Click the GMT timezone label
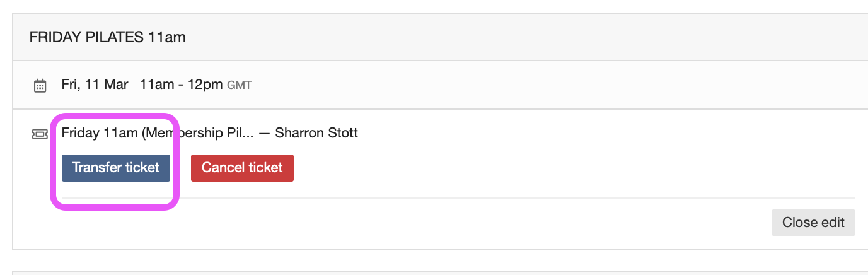This screenshot has height=275, width=868. tap(240, 85)
